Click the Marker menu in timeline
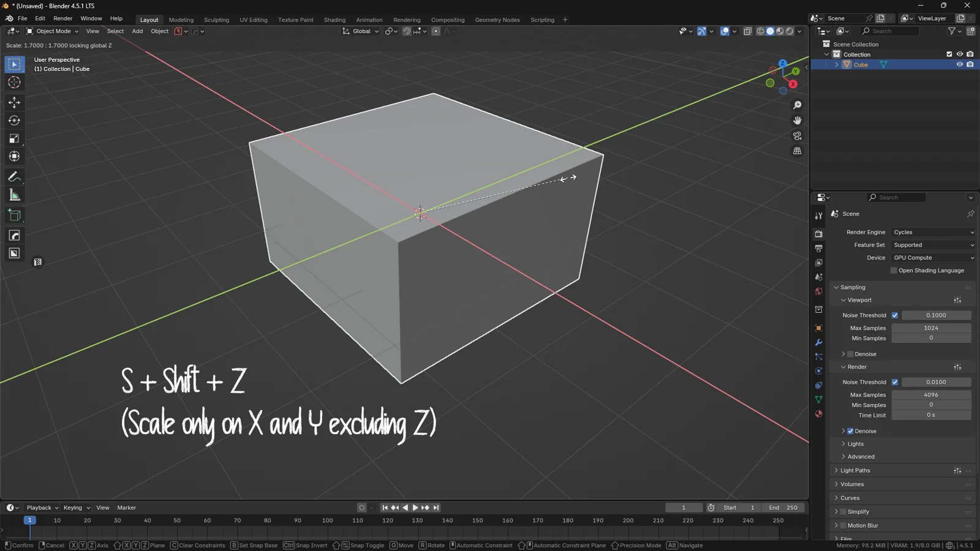Screen dimensions: 980x551 127,508
